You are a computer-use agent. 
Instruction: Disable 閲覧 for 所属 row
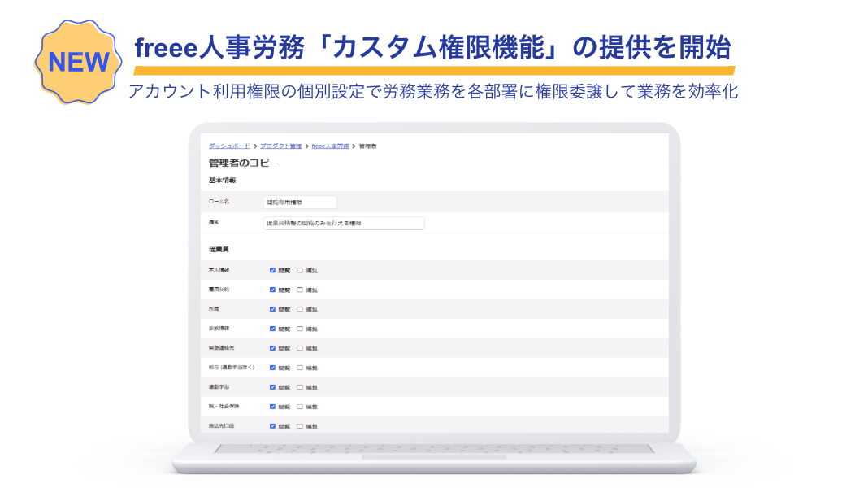coord(273,309)
